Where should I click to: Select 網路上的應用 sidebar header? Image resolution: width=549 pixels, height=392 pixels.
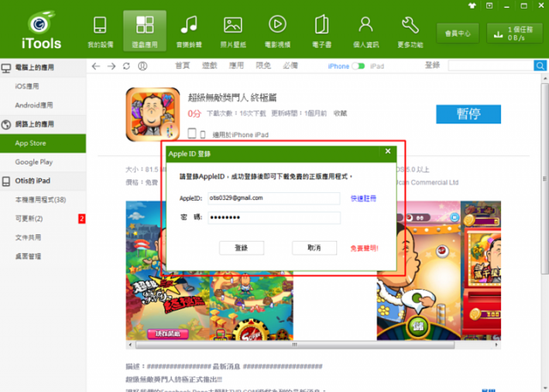pos(43,124)
